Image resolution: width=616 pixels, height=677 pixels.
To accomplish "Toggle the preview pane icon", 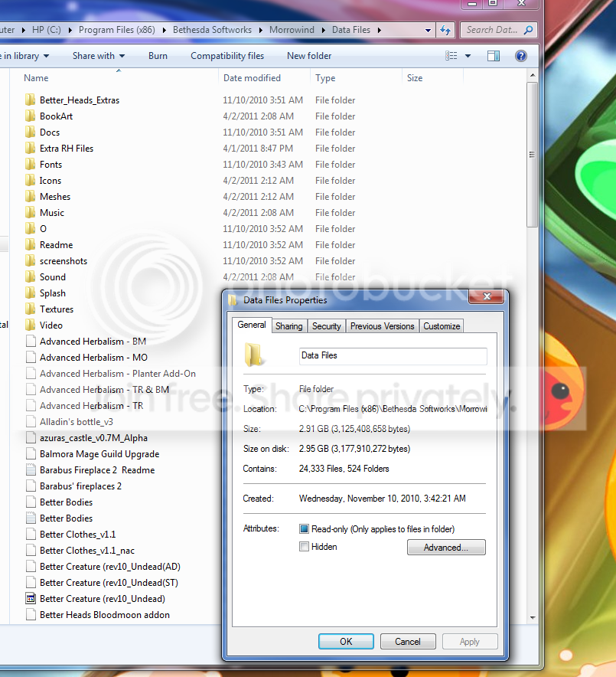I will click(x=494, y=56).
